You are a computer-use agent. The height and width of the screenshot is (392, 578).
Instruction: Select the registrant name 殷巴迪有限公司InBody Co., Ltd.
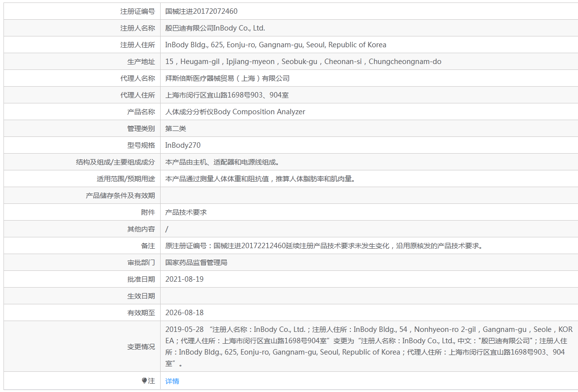(x=215, y=28)
